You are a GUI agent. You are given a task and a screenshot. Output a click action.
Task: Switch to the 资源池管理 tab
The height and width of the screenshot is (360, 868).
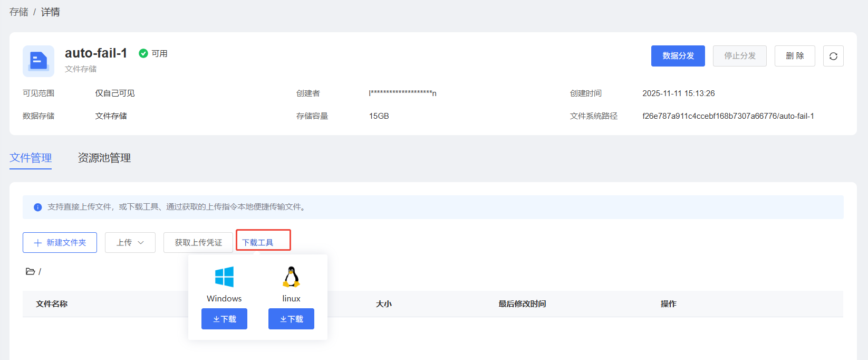104,158
